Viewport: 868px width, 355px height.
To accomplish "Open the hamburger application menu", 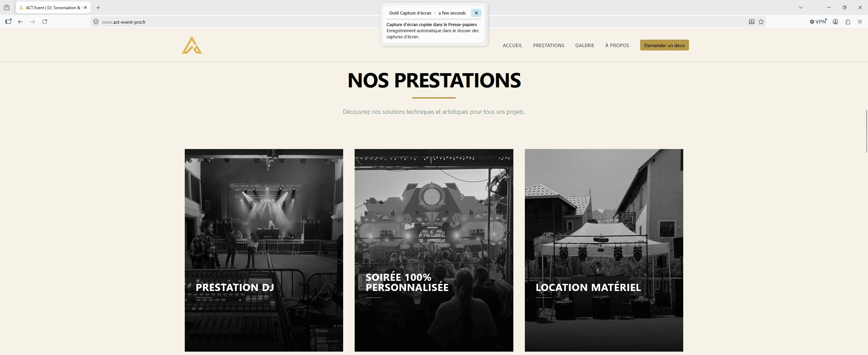I will point(860,22).
